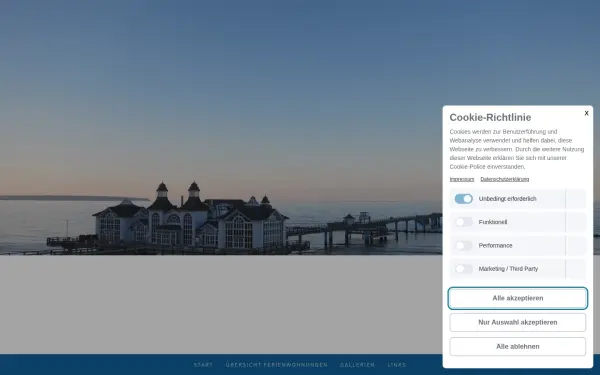Enable the Performance cookies switch
This screenshot has width=600, height=375.
click(x=463, y=246)
